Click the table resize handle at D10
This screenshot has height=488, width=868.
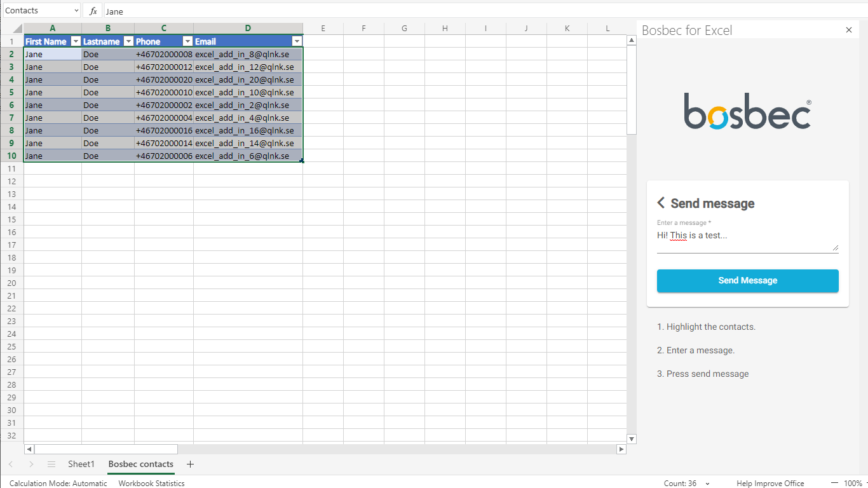point(302,161)
